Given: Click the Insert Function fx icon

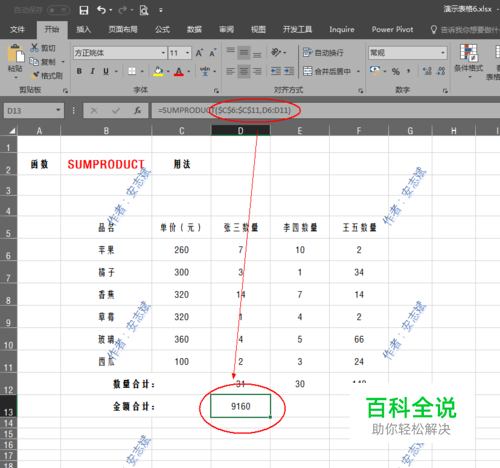Looking at the screenshot, I should 137,110.
